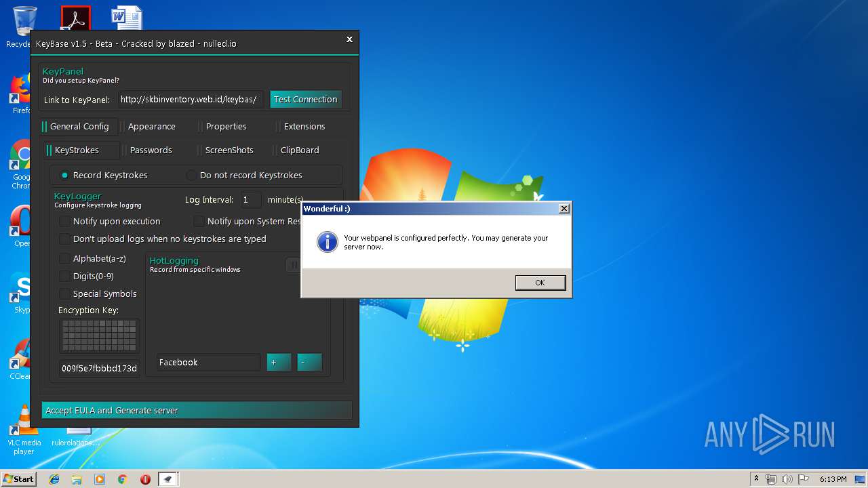
Task: Toggle Don't upload logs when no keystrokes
Action: (x=163, y=239)
